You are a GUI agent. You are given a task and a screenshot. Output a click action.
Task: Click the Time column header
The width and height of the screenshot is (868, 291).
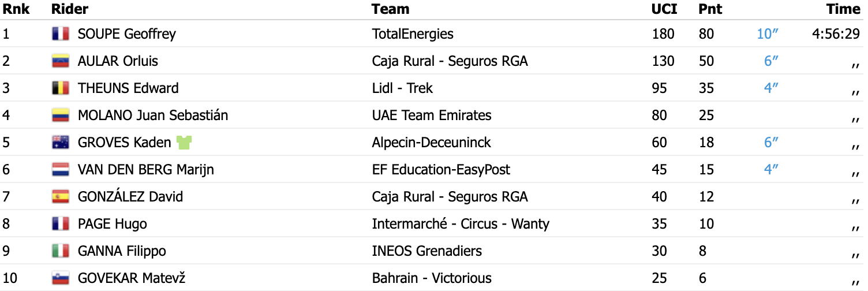tap(843, 9)
